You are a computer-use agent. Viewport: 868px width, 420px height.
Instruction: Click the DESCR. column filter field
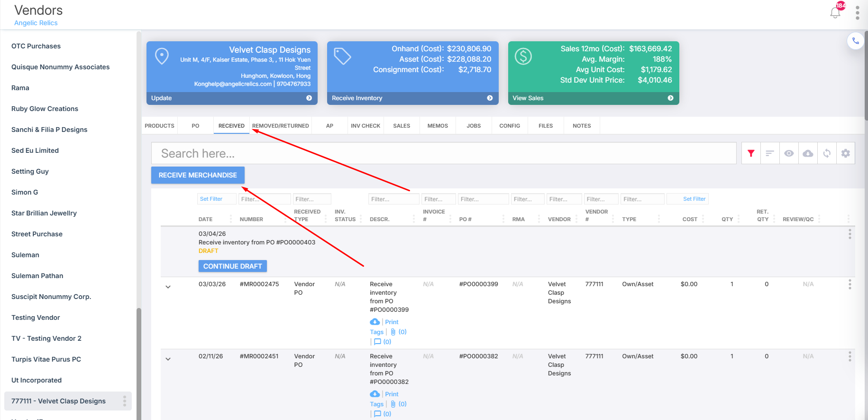tap(394, 199)
